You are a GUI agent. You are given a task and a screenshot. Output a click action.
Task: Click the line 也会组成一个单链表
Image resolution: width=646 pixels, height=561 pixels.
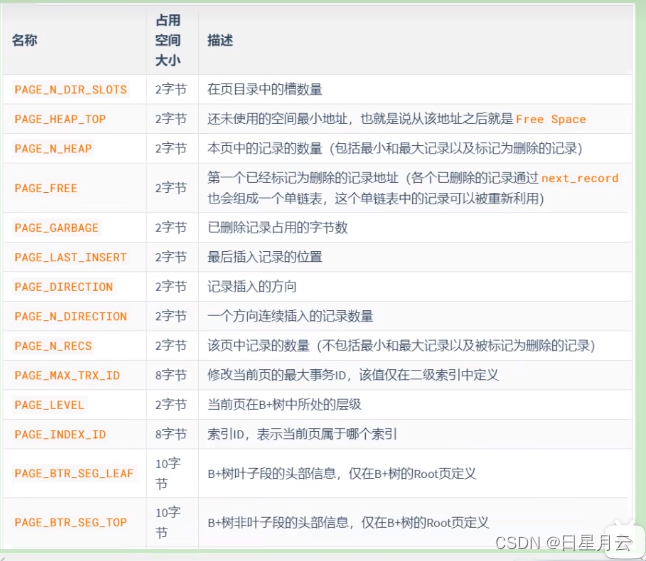(376, 199)
